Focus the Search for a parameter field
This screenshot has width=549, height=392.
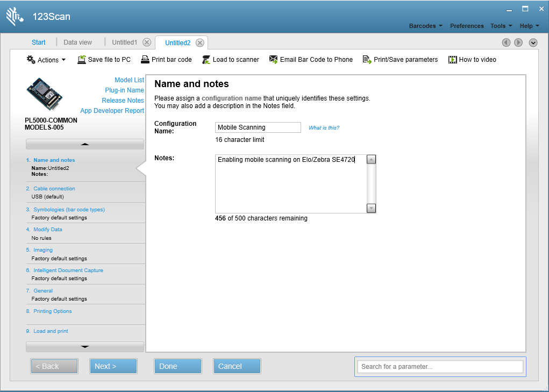click(440, 366)
